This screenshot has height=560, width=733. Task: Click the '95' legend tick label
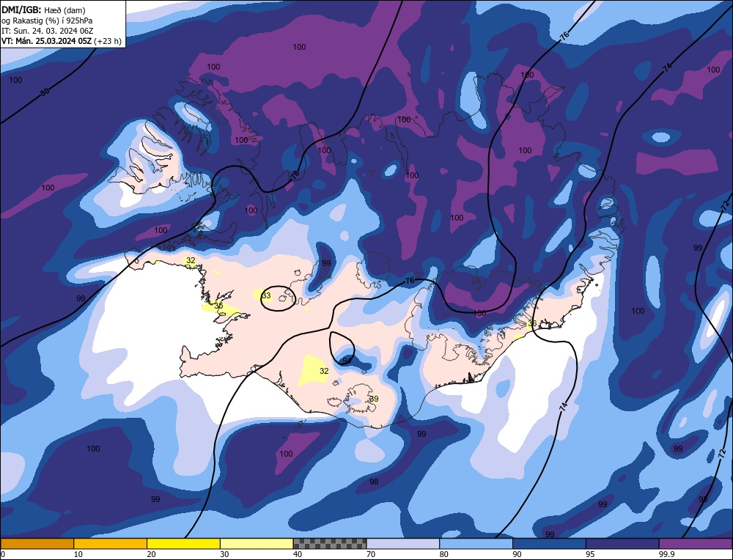coord(589,554)
